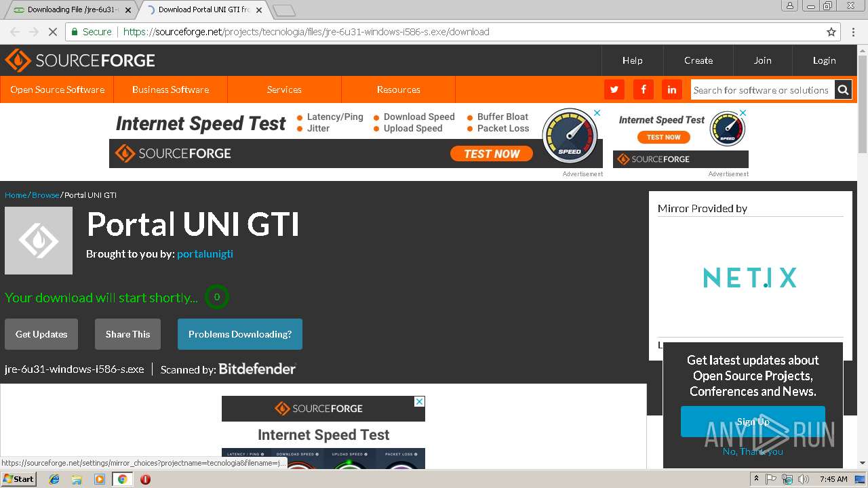Screen dimensions: 868x488
Task: Open Chrome's three-dot menu
Action: point(852,32)
